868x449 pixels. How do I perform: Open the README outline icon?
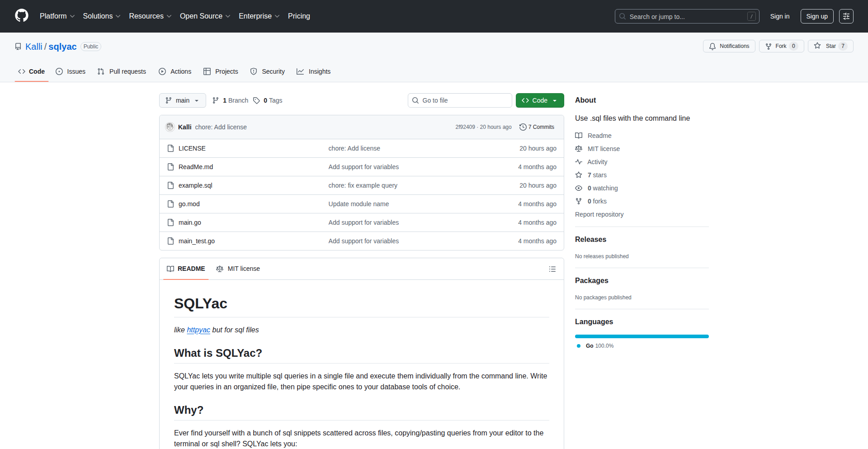552,269
